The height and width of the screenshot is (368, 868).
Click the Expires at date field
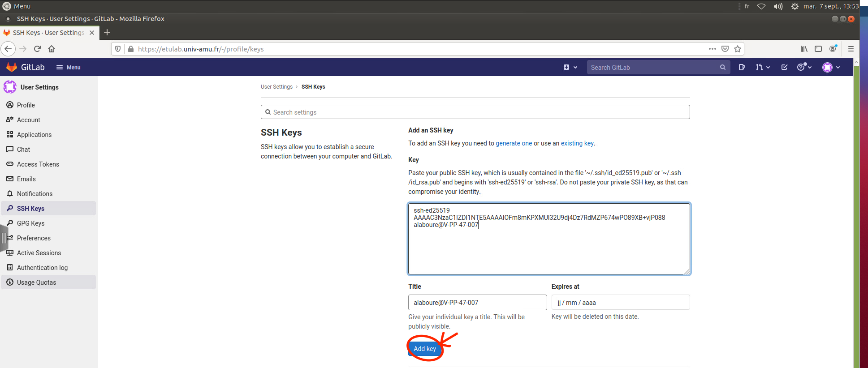pyautogui.click(x=621, y=302)
